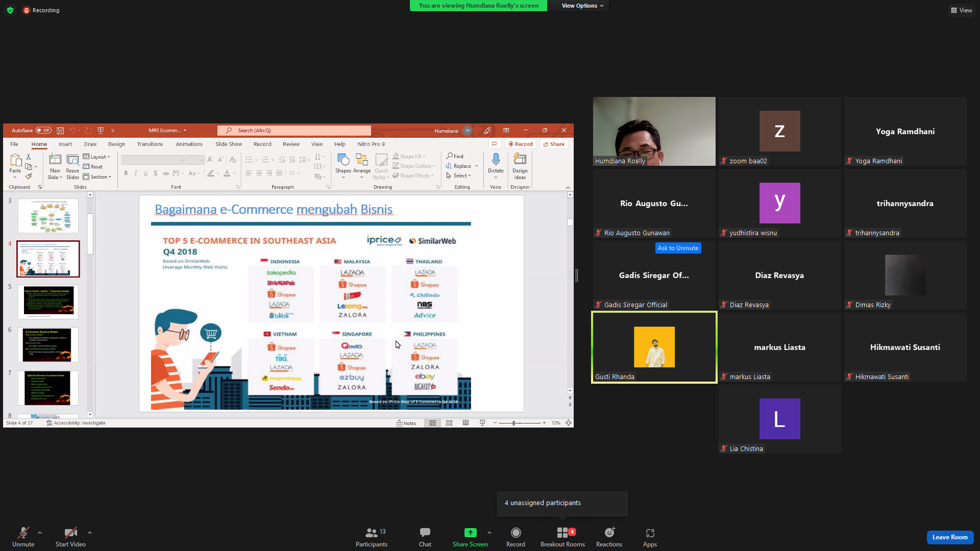Open Breakout Rooms
Viewport: 980px width, 551px height.
pos(562,537)
